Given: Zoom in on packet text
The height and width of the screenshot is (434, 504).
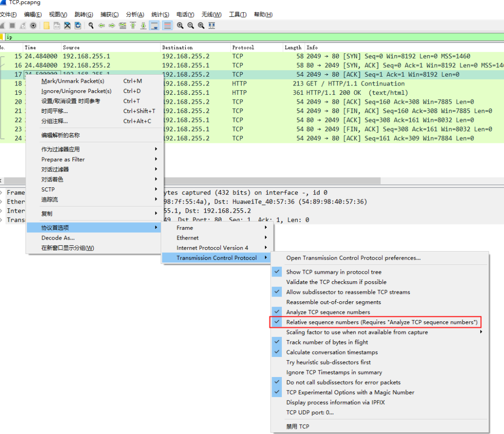Looking at the screenshot, I should coord(180,25).
